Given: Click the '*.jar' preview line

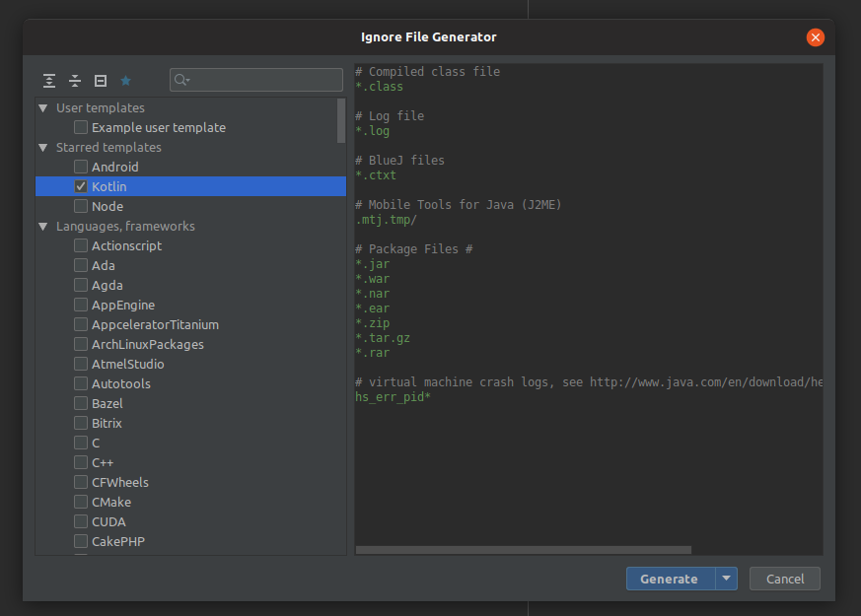Looking at the screenshot, I should coord(372,264).
